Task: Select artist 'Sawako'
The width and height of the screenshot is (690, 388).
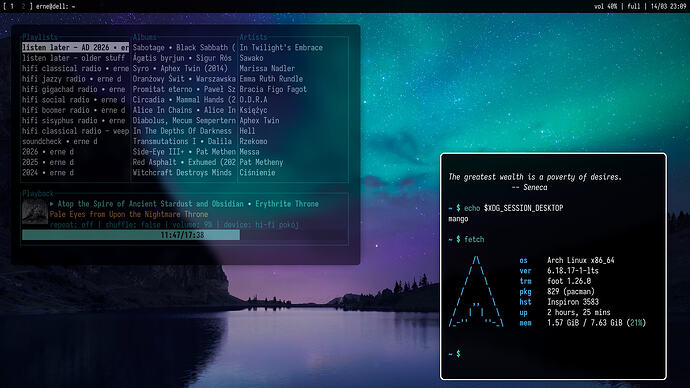Action: click(251, 58)
